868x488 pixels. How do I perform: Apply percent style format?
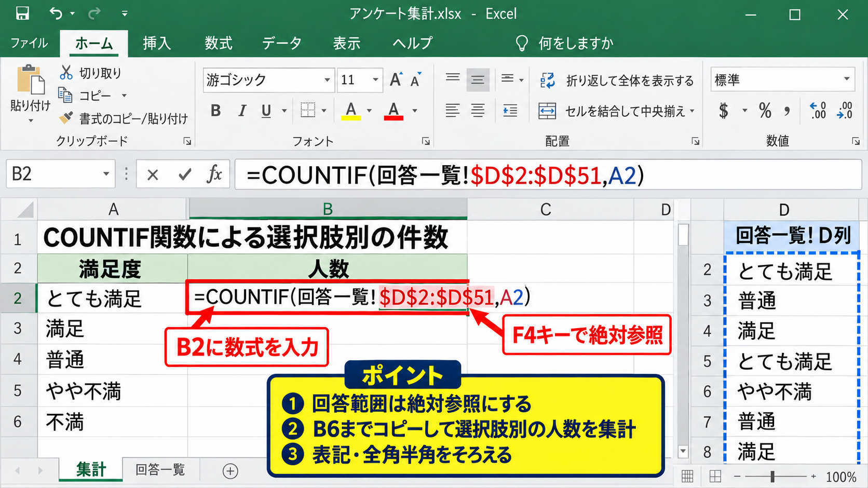765,110
